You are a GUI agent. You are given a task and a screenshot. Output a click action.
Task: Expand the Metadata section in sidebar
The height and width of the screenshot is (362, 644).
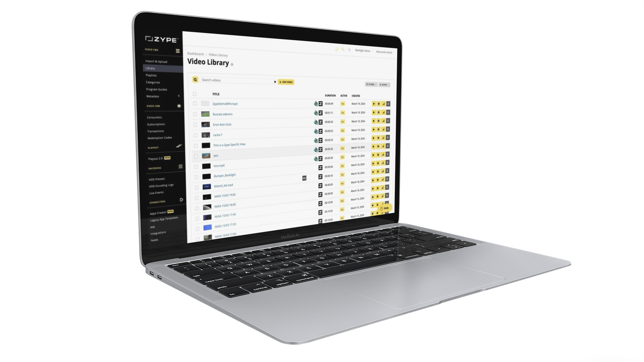point(179,96)
